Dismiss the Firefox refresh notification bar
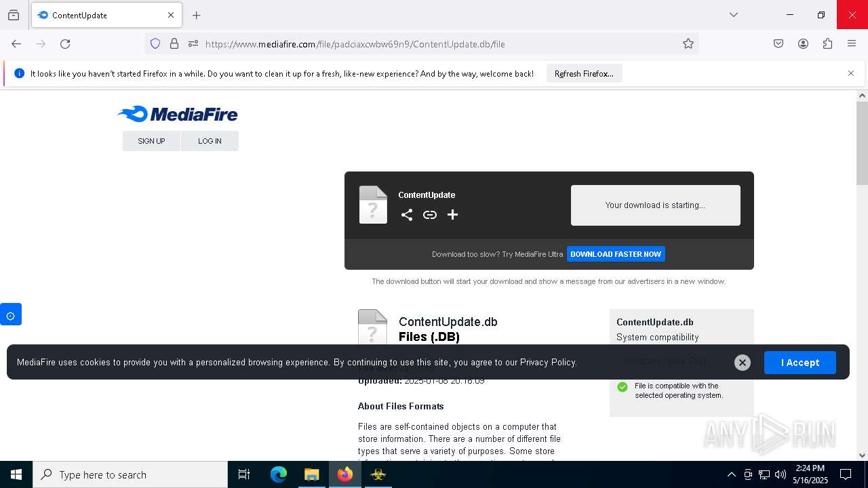This screenshot has height=488, width=868. (x=851, y=73)
